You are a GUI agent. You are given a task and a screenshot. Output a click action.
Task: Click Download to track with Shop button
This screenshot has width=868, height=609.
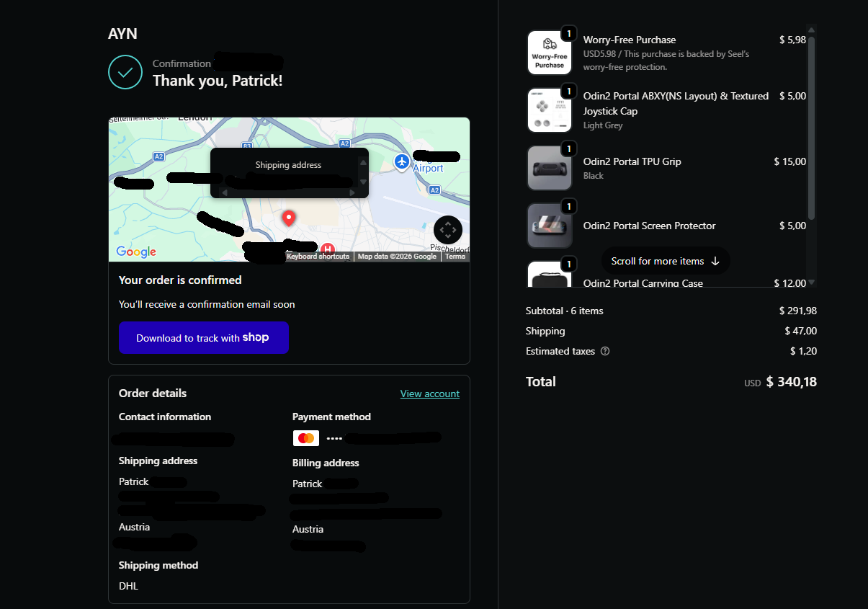click(204, 338)
